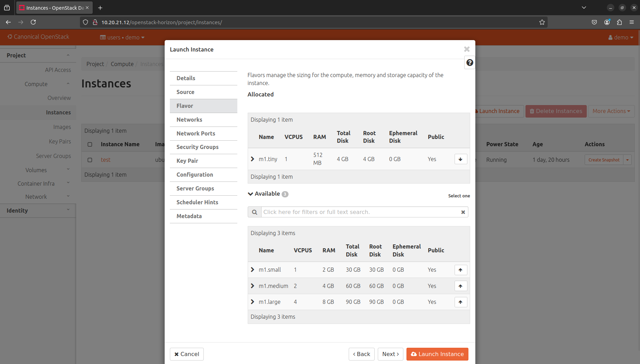Open the list all tabs dropdown
Image resolution: width=640 pixels, height=364 pixels.
[584, 8]
